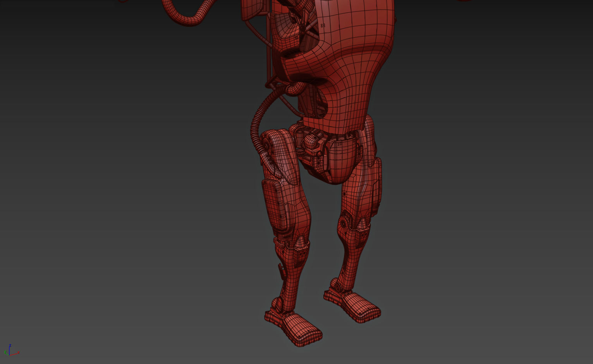Click the XYZ axis tripod gizmo
Image resolution: width=593 pixels, height=364 pixels.
coord(11,350)
